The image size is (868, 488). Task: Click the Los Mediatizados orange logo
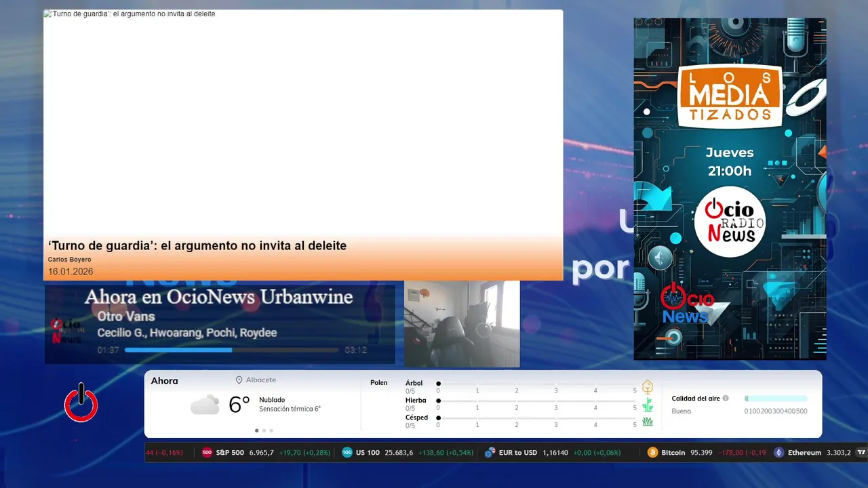pyautogui.click(x=730, y=96)
